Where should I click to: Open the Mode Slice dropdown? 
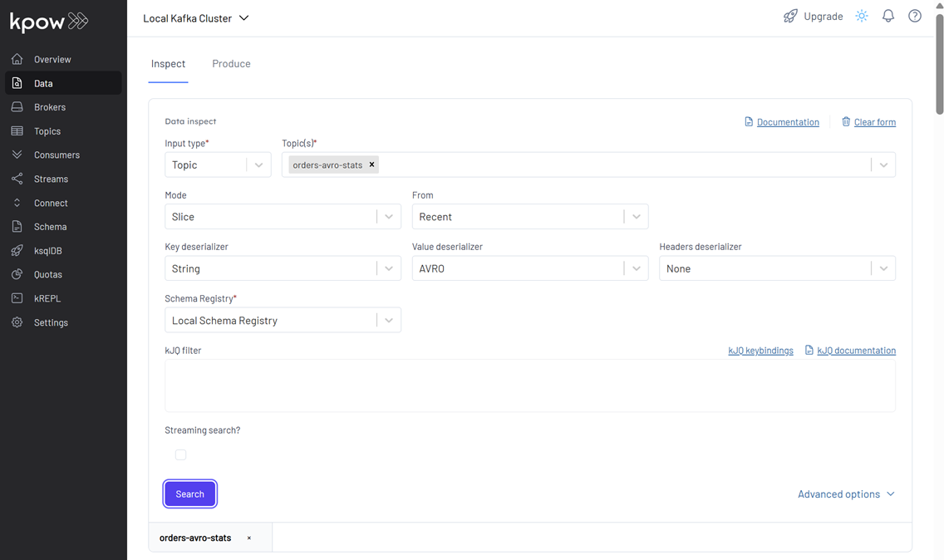point(283,216)
